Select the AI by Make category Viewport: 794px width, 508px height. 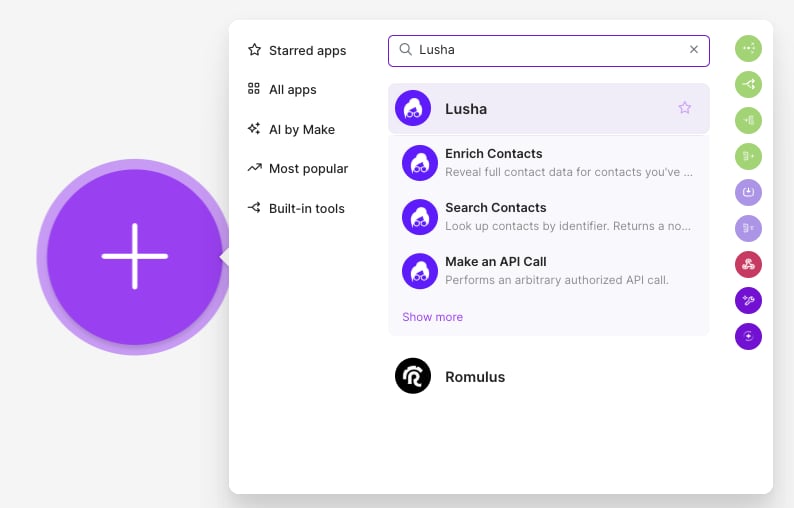291,129
